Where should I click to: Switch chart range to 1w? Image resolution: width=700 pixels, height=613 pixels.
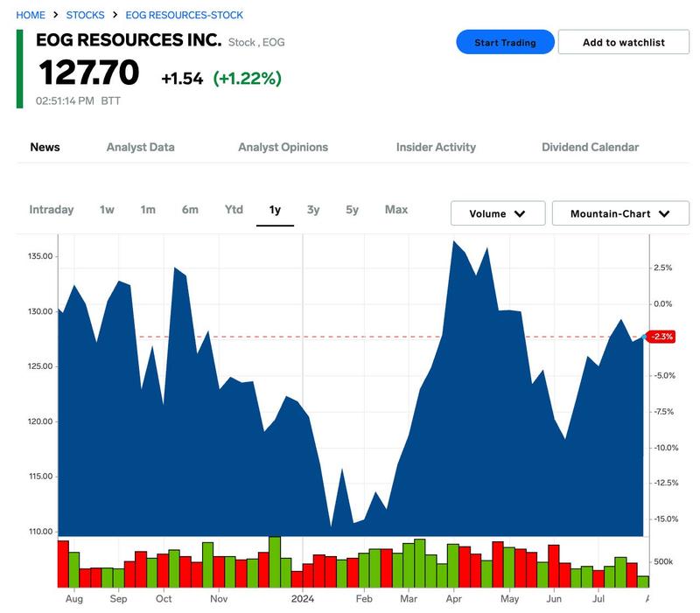107,210
